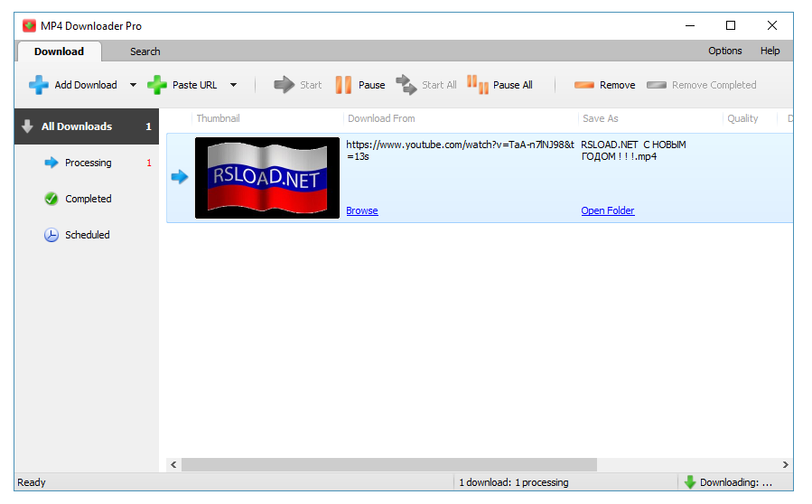
Task: Expand the Paste URL dropdown arrow
Action: pyautogui.click(x=234, y=85)
